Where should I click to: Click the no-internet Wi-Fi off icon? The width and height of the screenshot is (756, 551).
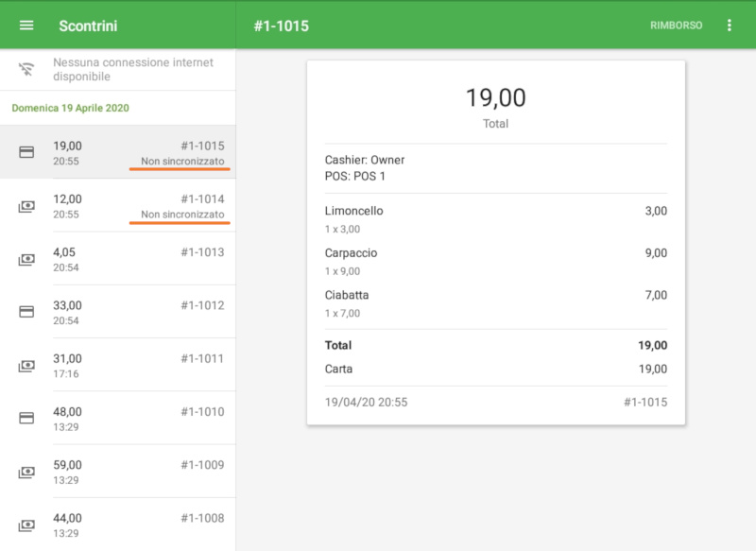click(x=26, y=69)
